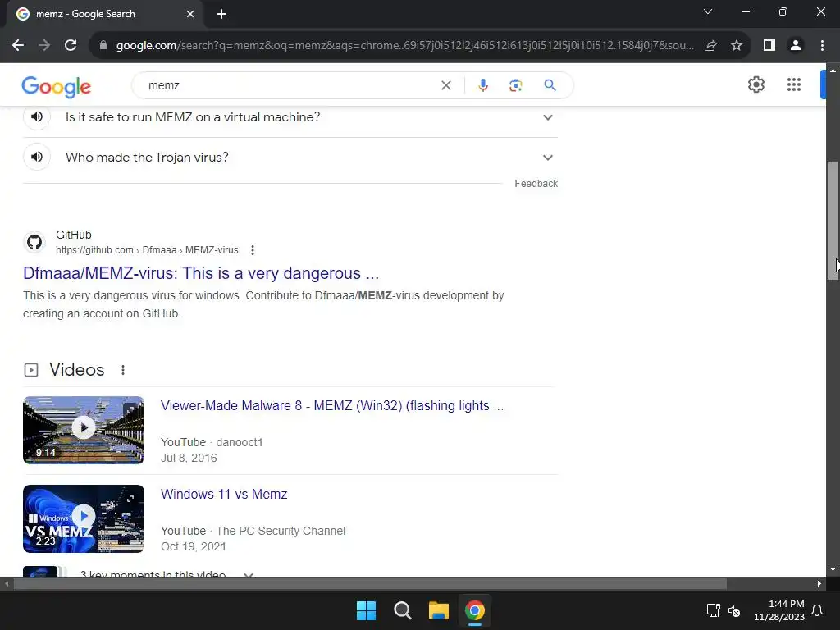Go back using the browser back arrow
Image resolution: width=840 pixels, height=630 pixels.
point(18,46)
